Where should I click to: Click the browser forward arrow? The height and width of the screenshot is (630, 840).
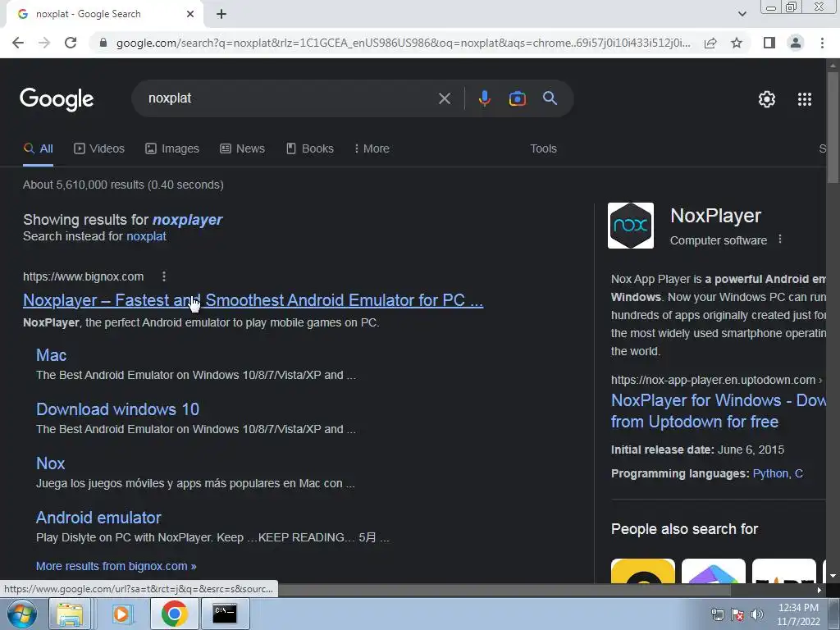44,43
